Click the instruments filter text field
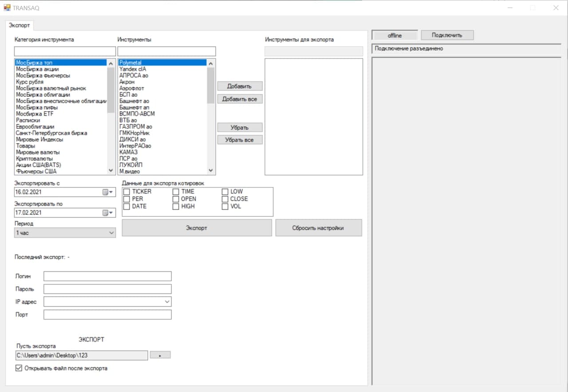568x392 pixels. click(x=167, y=51)
